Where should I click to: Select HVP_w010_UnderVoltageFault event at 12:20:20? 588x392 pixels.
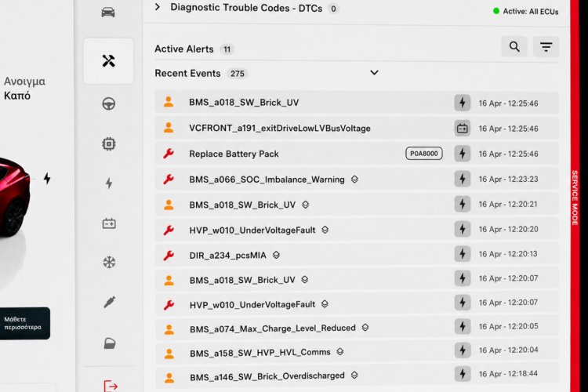[357, 230]
